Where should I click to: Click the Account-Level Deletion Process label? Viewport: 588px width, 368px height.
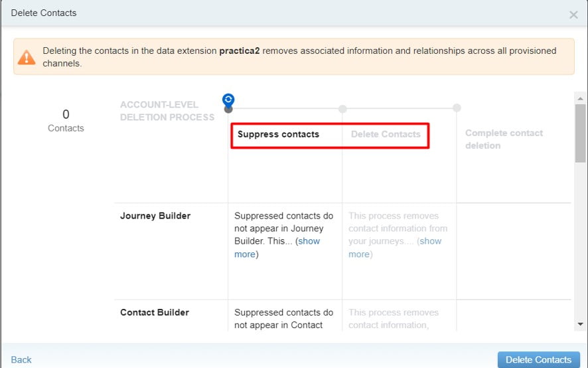167,111
